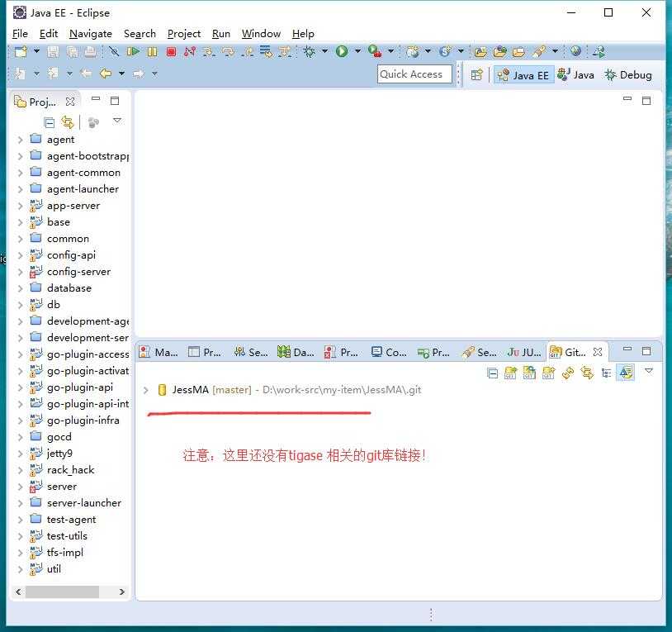Click the Save toolbar icon
This screenshot has width=672, height=632.
tap(53, 52)
